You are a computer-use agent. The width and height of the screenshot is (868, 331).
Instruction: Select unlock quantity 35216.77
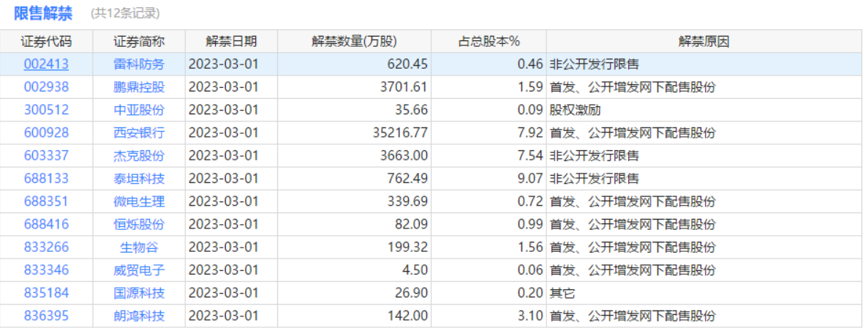pyautogui.click(x=401, y=133)
